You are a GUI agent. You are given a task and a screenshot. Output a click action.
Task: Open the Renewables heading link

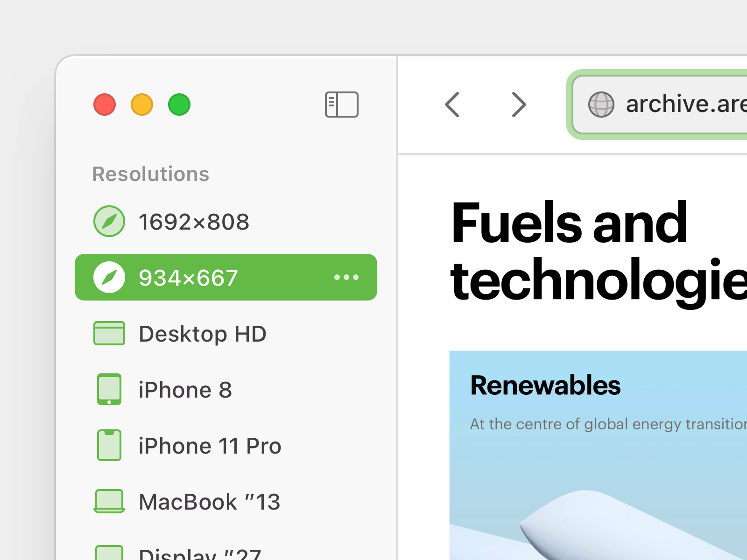(545, 385)
